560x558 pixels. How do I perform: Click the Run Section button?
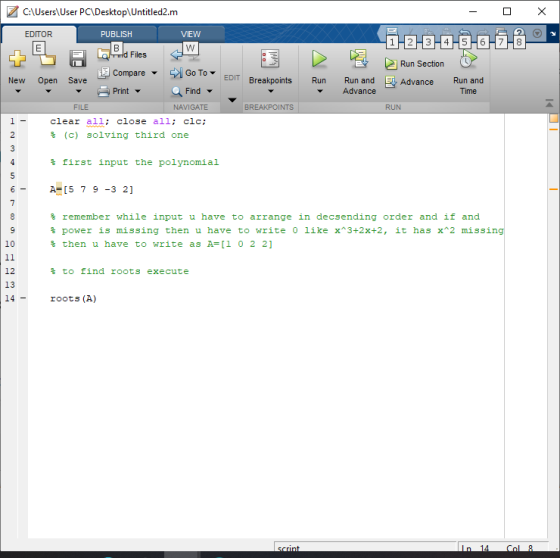point(415,64)
